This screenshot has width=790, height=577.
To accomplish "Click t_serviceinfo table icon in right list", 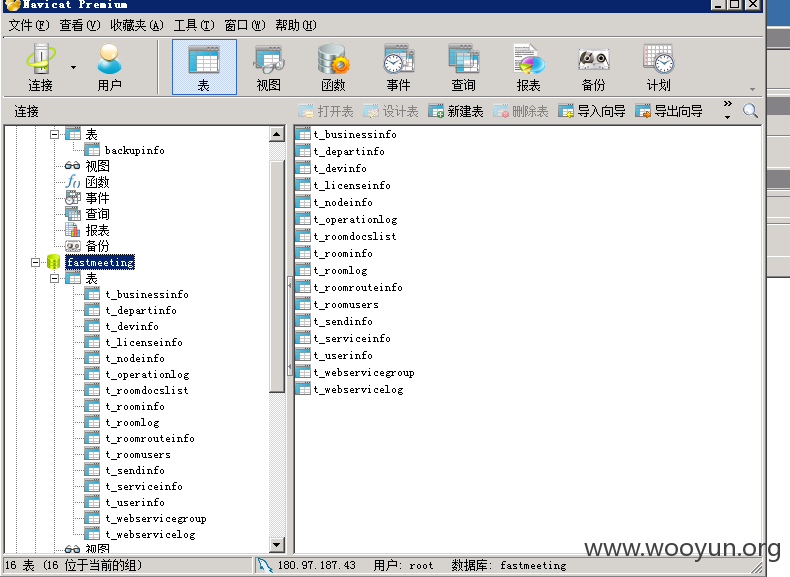I will (303, 339).
